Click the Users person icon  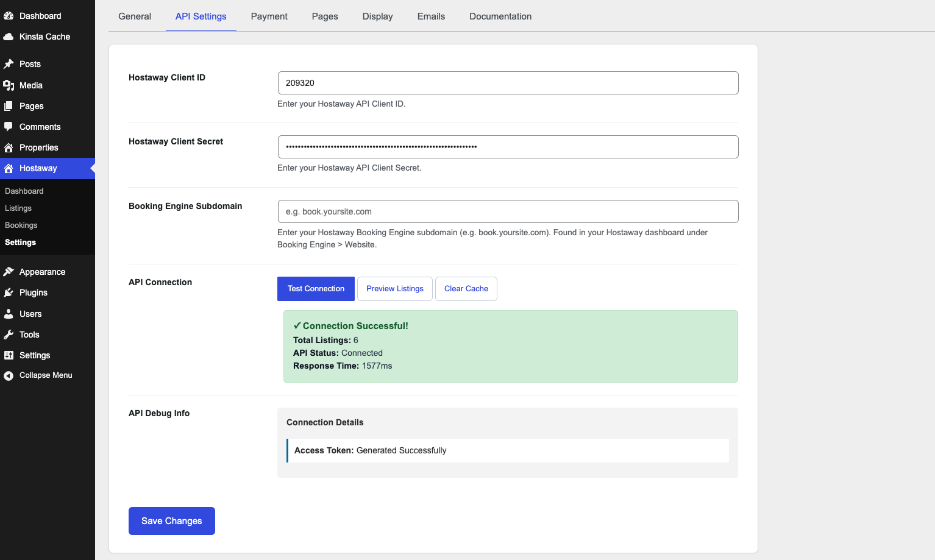[9, 314]
